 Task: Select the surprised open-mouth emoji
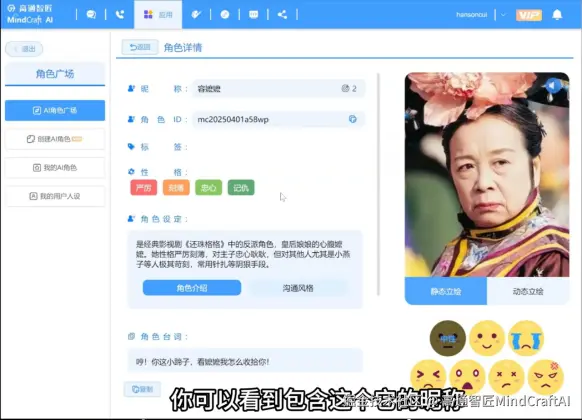tap(467, 376)
